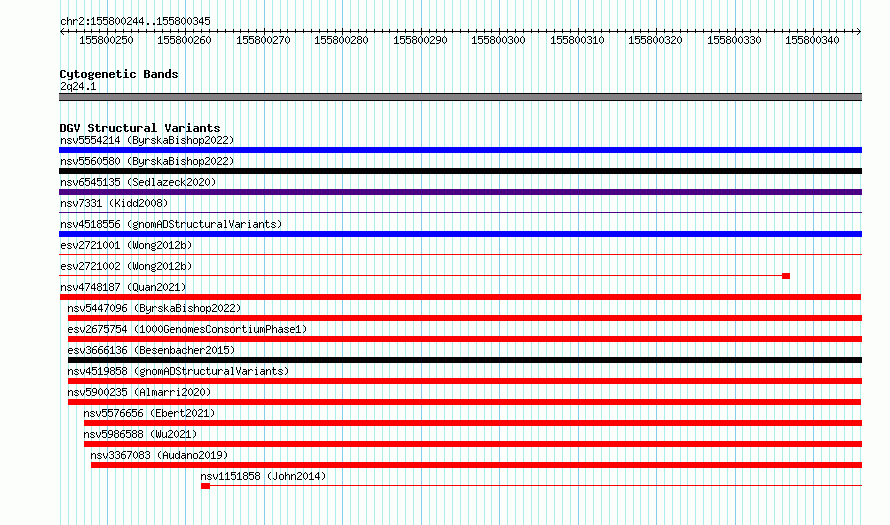Select the red bar of nsv5986588
The image size is (890, 525).
[473, 444]
